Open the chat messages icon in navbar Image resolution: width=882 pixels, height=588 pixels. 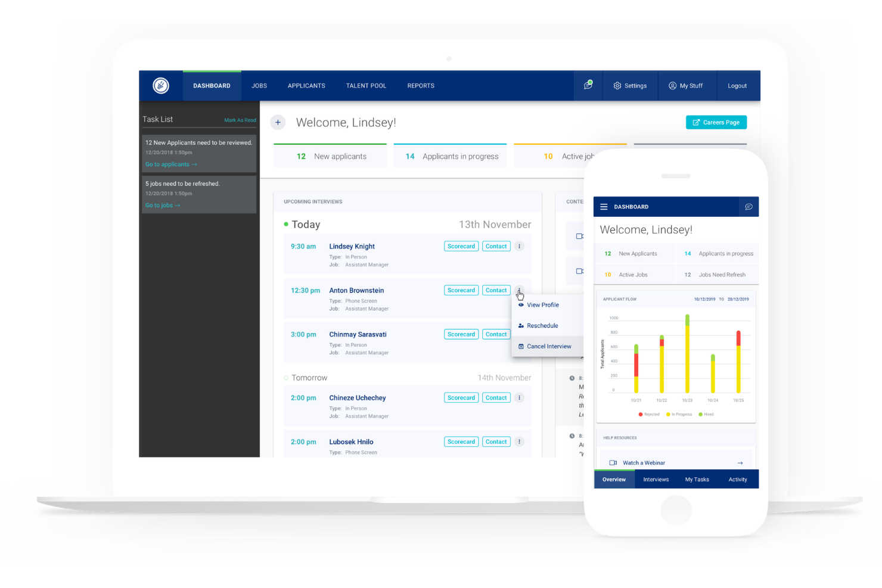tap(588, 85)
